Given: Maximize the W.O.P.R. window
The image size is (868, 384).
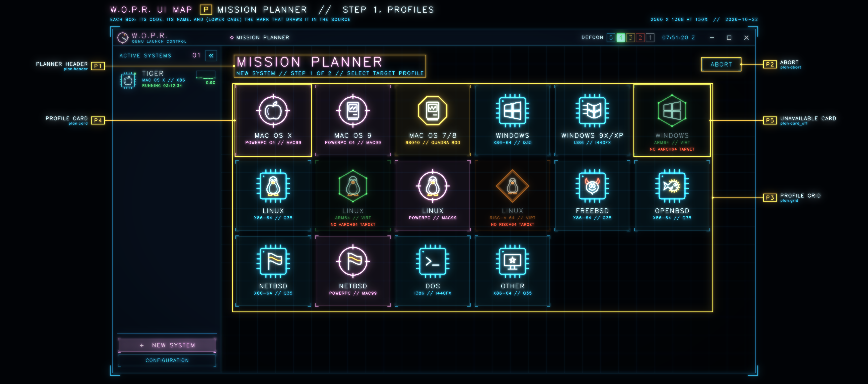Looking at the screenshot, I should pos(729,37).
